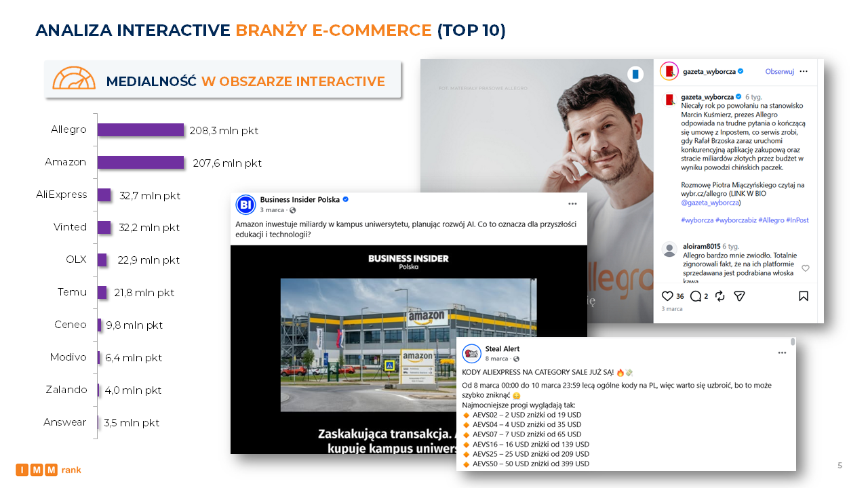Save the post with the bookmark icon
868x488 pixels.
coord(804,296)
